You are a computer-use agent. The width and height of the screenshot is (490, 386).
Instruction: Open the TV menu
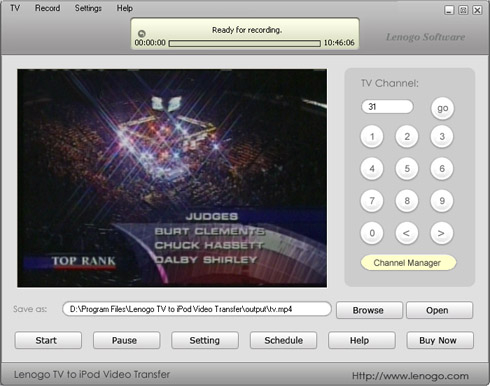(15, 8)
